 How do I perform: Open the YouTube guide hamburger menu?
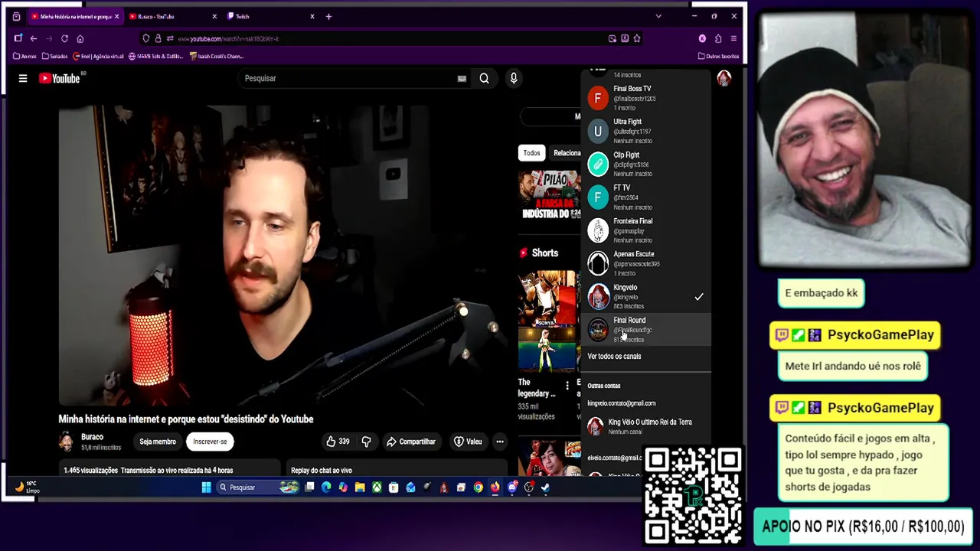coord(23,78)
